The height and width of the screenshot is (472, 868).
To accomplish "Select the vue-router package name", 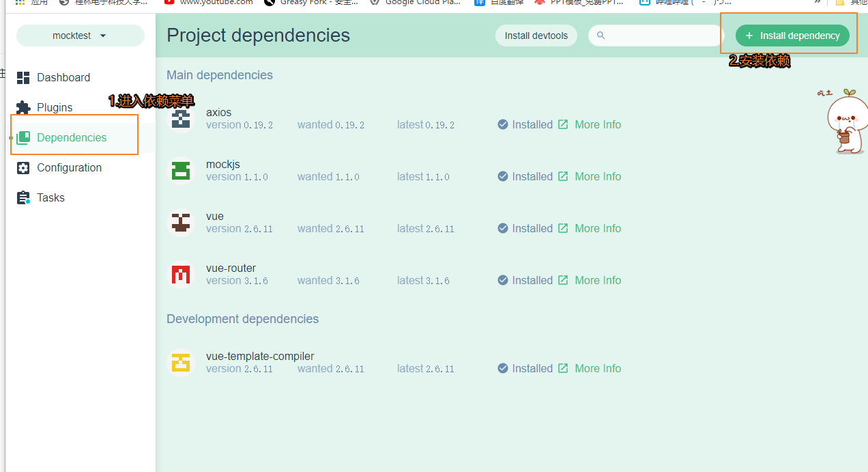I will point(231,268).
